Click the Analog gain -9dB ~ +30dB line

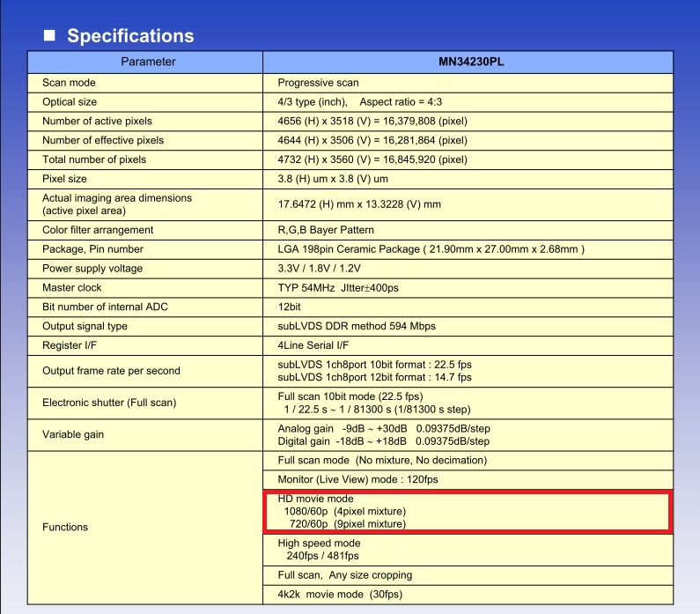click(384, 429)
